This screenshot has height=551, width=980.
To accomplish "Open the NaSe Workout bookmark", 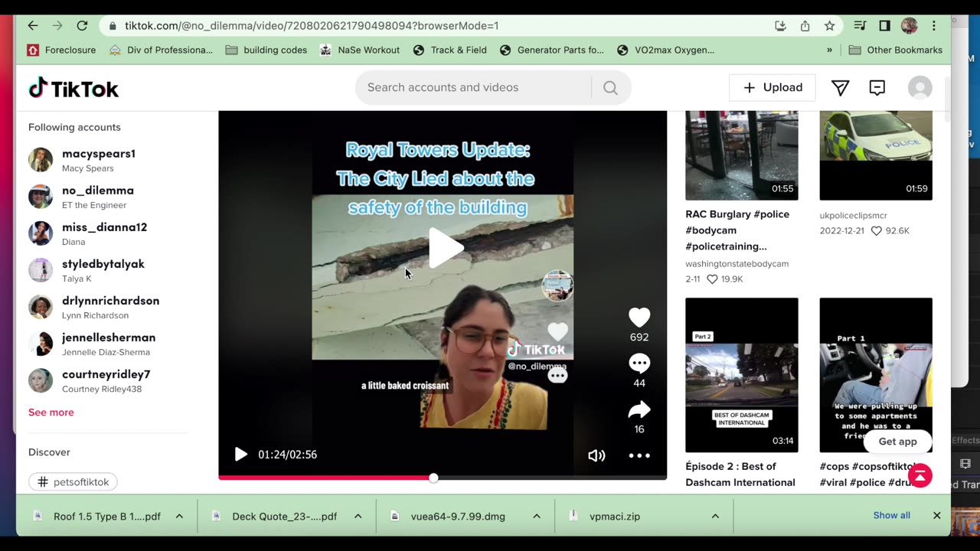I will tap(360, 50).
